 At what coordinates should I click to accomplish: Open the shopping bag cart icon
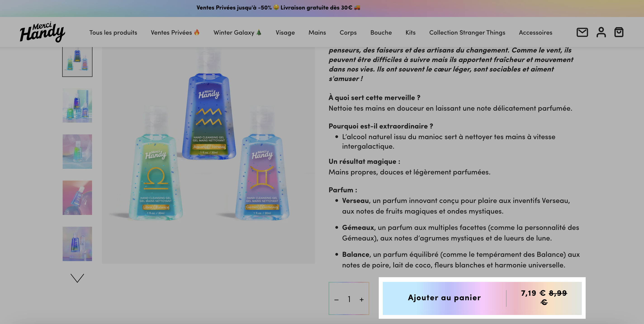619,32
